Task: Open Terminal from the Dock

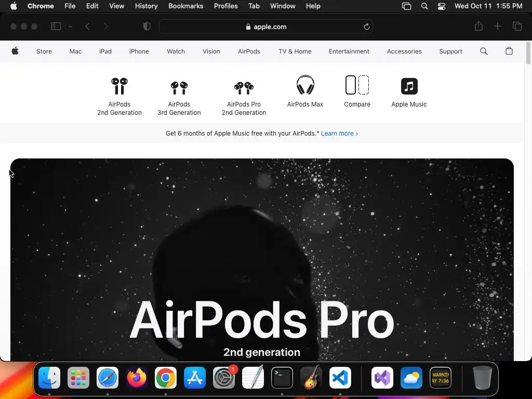Action: [282, 378]
